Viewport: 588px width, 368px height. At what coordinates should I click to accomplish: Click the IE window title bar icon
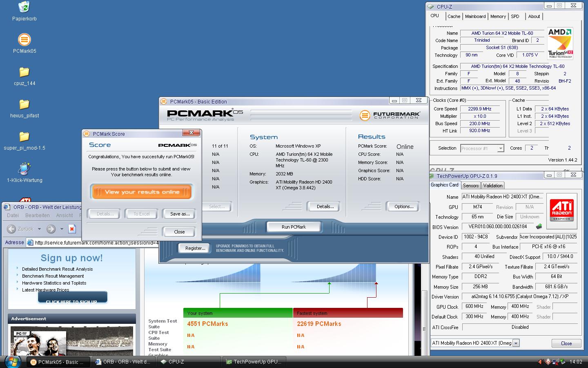click(7, 207)
